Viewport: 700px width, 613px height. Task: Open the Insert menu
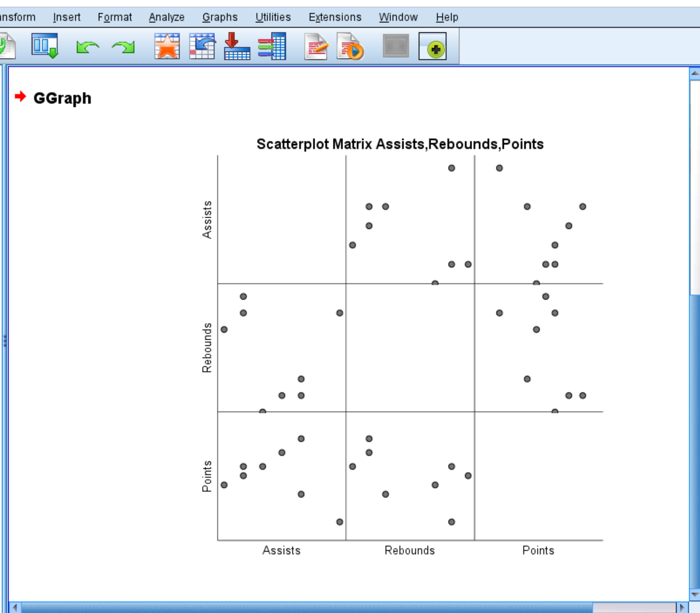(x=66, y=17)
